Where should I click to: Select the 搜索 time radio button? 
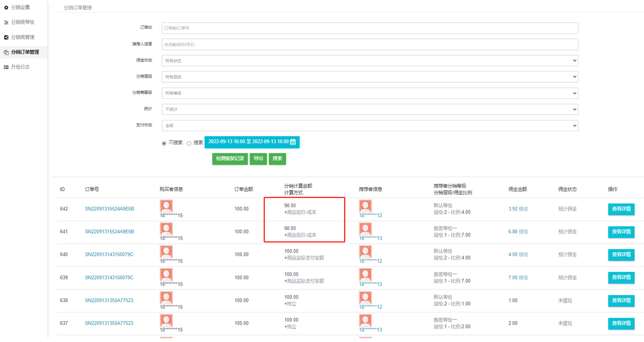189,144
